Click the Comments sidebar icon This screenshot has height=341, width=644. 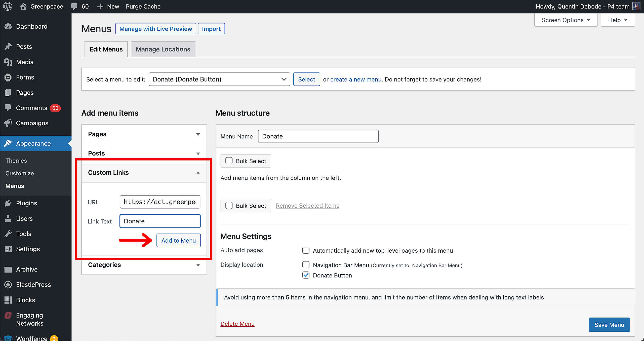point(8,108)
